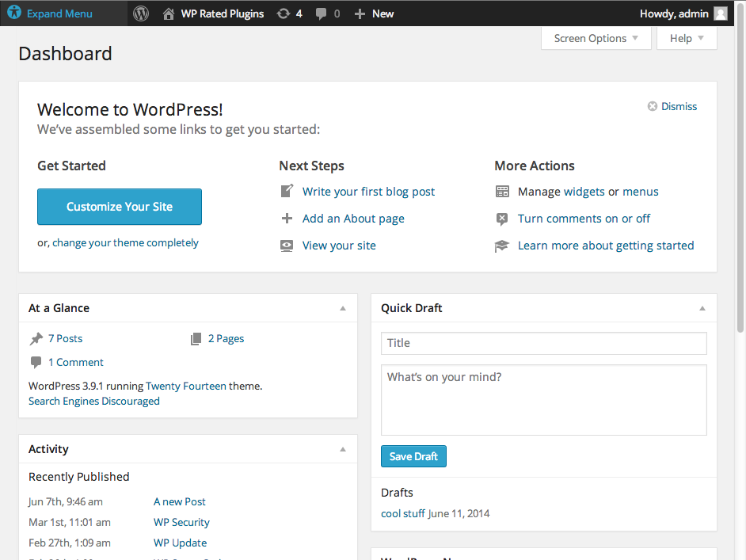
Task: Collapse the Quick Draft panel
Action: click(702, 308)
